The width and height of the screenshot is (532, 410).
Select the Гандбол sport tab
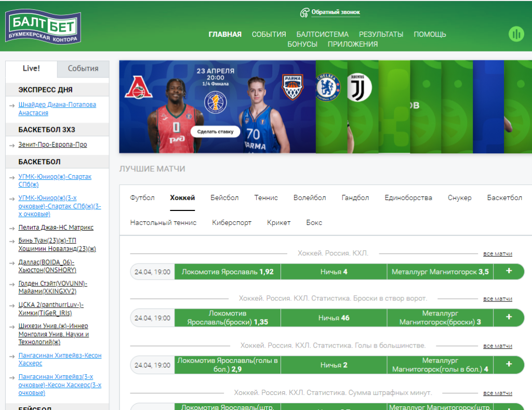[x=355, y=197]
